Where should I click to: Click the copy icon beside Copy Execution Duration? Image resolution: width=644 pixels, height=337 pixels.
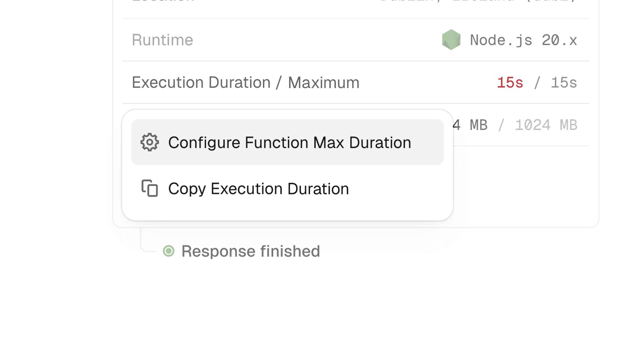coord(150,188)
